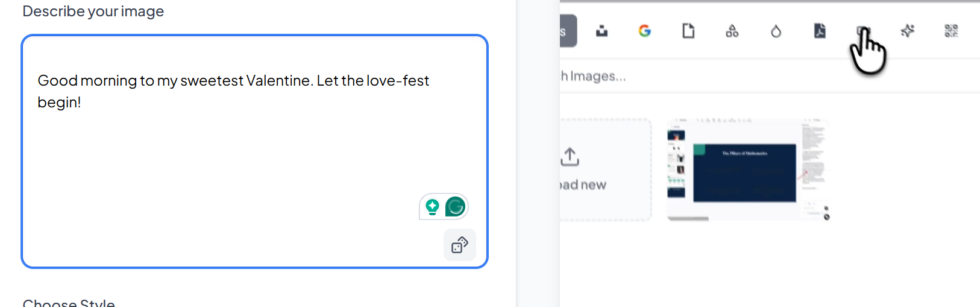Open the QR code generator icon
The height and width of the screenshot is (307, 980).
pyautogui.click(x=951, y=31)
